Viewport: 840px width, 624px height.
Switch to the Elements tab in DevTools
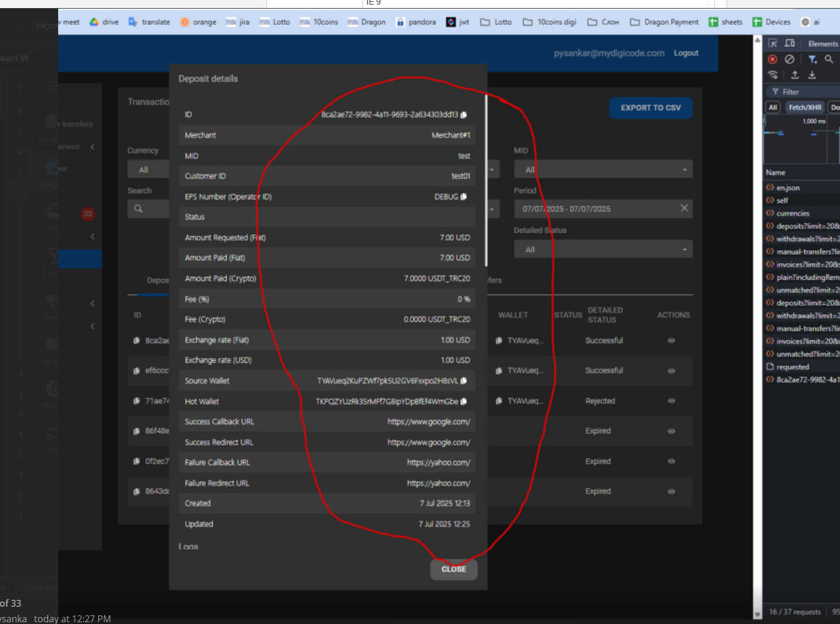823,44
